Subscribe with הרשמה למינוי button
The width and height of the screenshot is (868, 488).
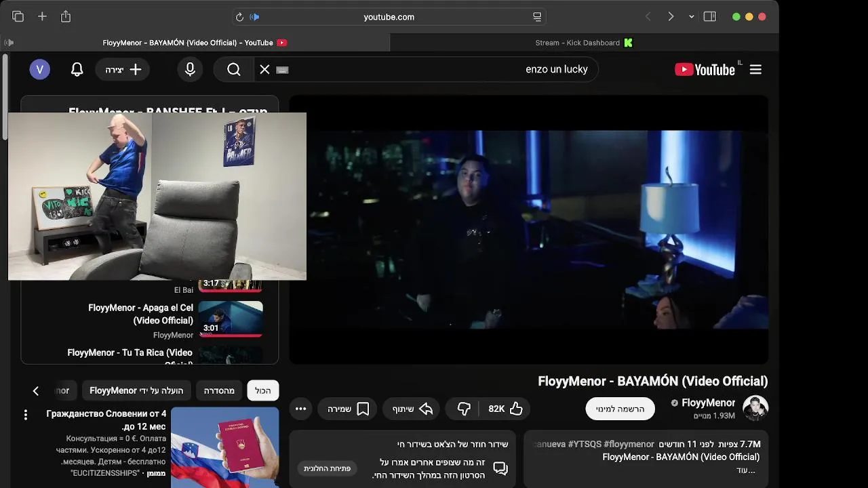620,409
